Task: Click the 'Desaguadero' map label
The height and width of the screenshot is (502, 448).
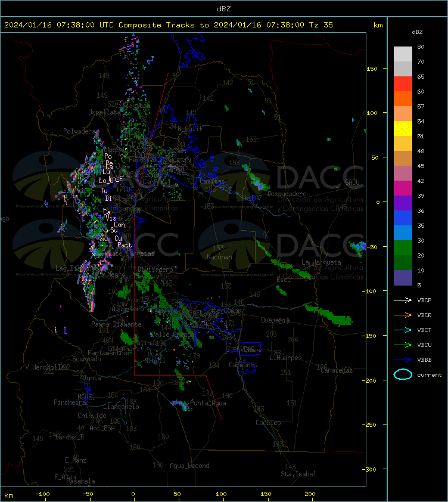Action: point(287,194)
